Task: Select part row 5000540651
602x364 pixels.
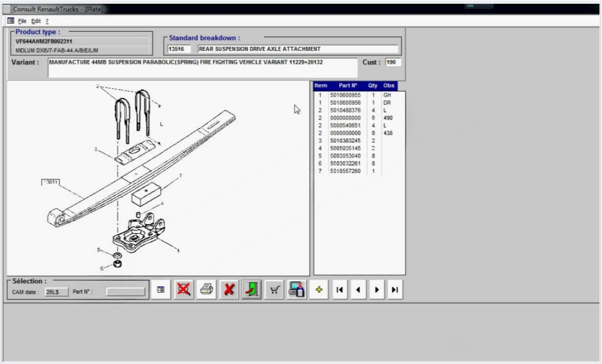Action: (359, 125)
